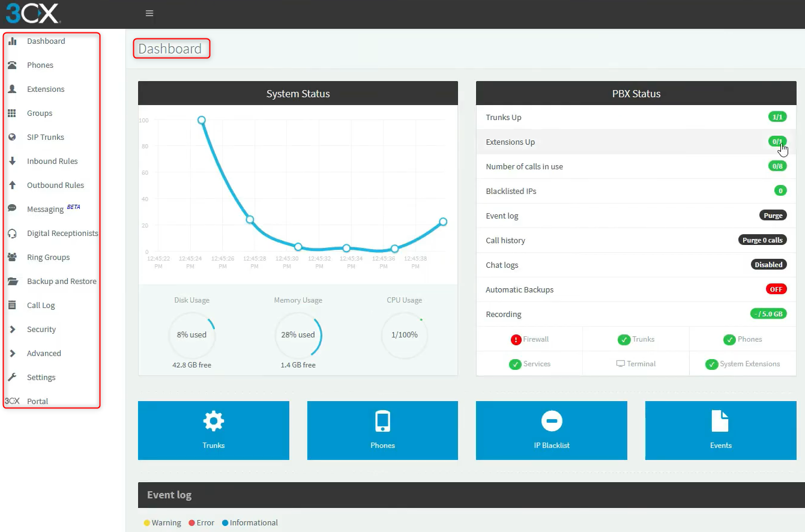Click the Backup and Restore icon
This screenshot has width=805, height=532.
14,281
